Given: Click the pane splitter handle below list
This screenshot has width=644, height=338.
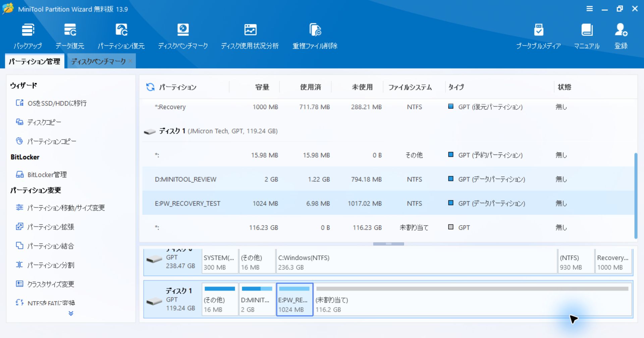Looking at the screenshot, I should pyautogui.click(x=388, y=244).
